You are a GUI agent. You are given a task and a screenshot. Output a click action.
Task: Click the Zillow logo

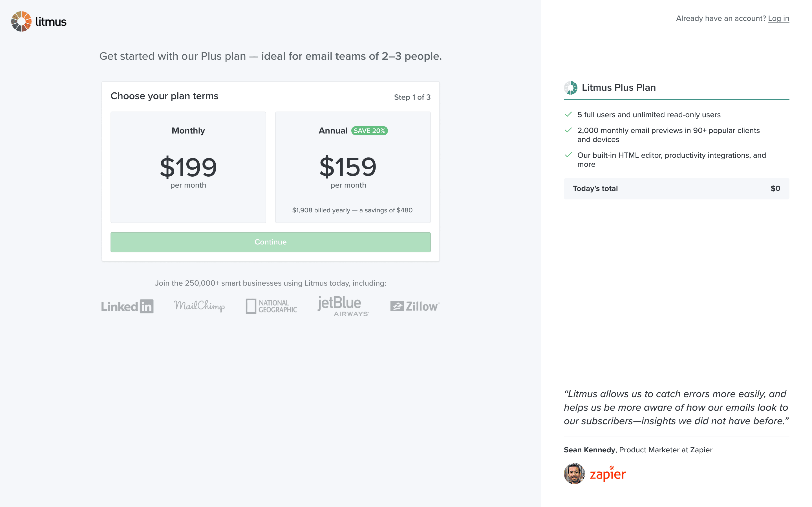coord(415,306)
